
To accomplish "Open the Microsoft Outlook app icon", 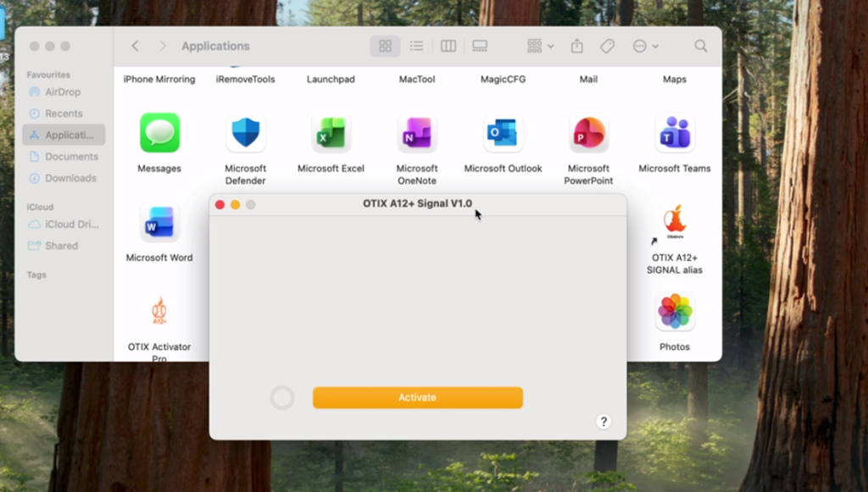I will 503,134.
